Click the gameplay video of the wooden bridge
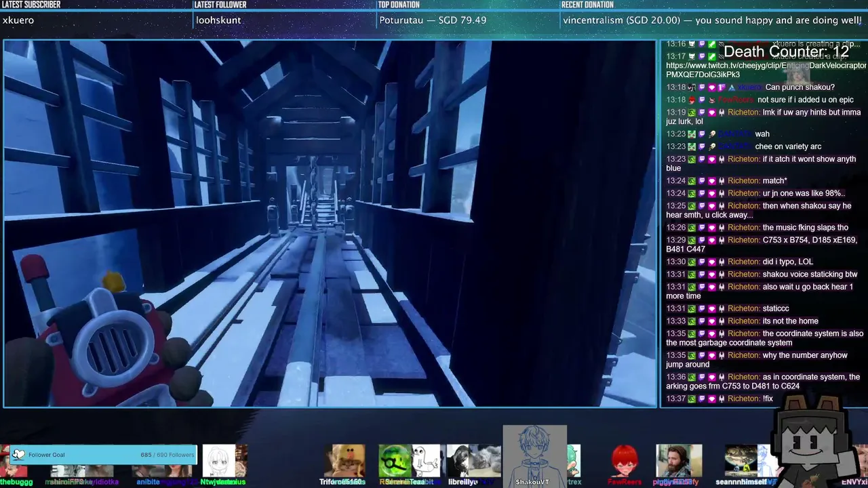The image size is (868, 488). [x=330, y=224]
